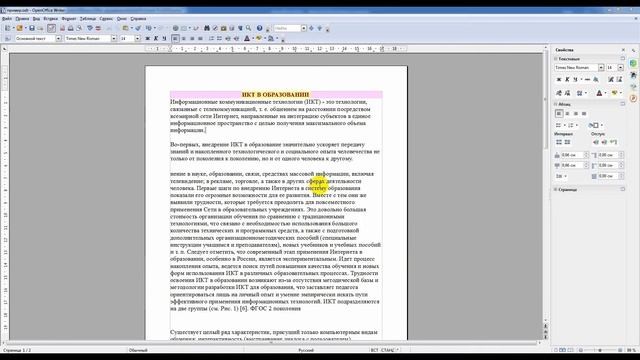The height and width of the screenshot is (360, 640).
Task: Open search box dropdown arrow
Action: (304, 28)
